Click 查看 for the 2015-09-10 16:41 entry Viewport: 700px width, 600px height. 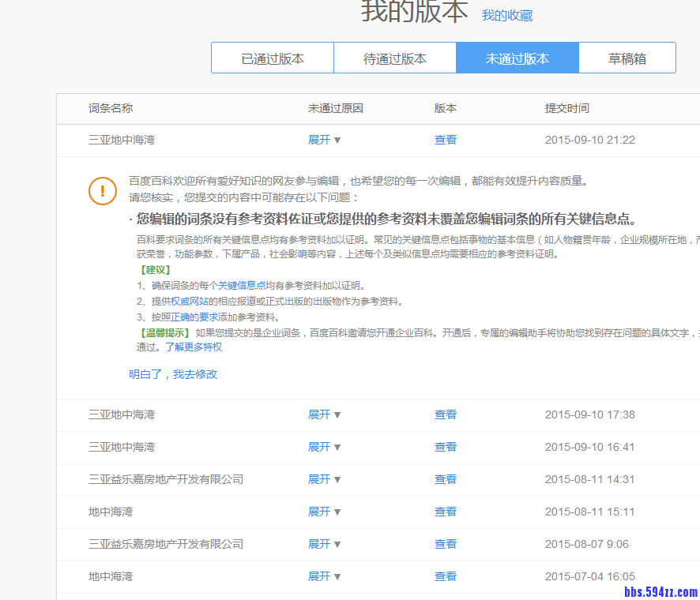coord(445,446)
